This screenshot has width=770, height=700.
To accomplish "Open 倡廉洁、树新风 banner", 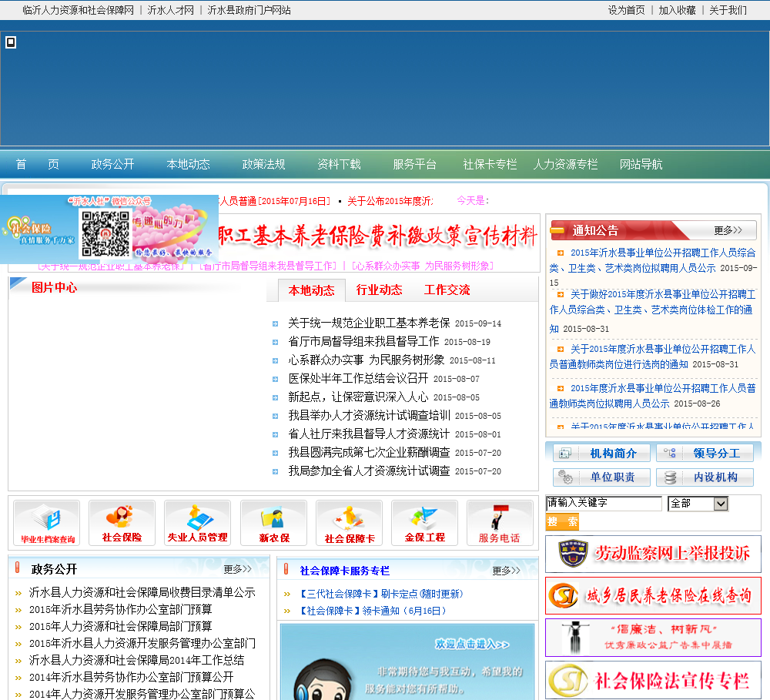I will pyautogui.click(x=653, y=638).
